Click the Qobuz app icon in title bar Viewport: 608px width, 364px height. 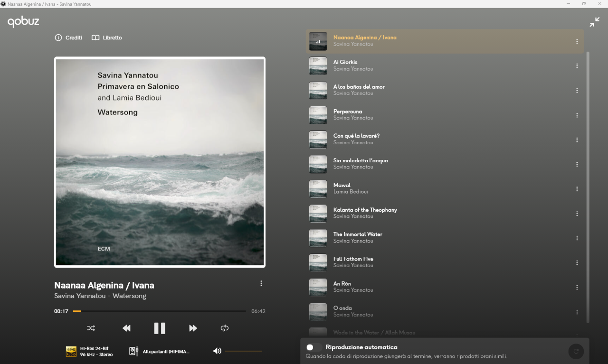pyautogui.click(x=3, y=4)
